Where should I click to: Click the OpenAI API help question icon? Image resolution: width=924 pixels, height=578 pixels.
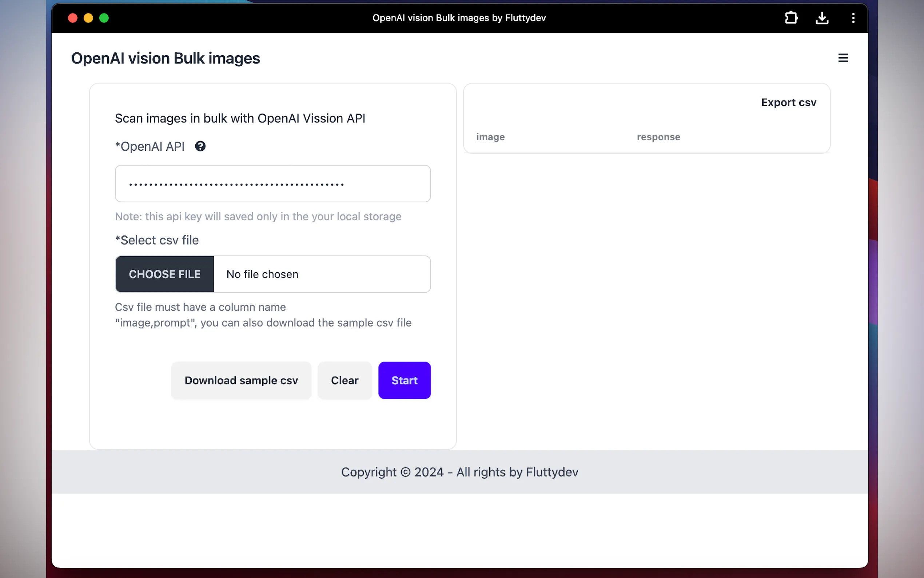[x=200, y=146]
